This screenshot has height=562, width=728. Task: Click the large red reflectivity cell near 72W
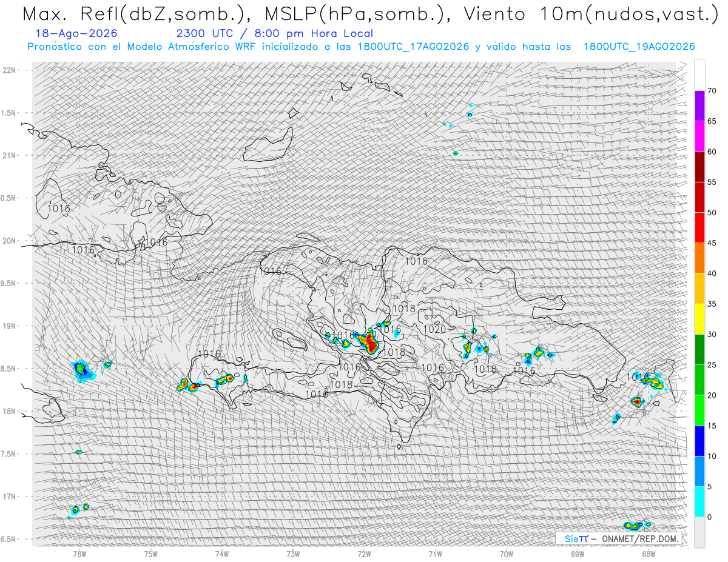click(x=369, y=343)
